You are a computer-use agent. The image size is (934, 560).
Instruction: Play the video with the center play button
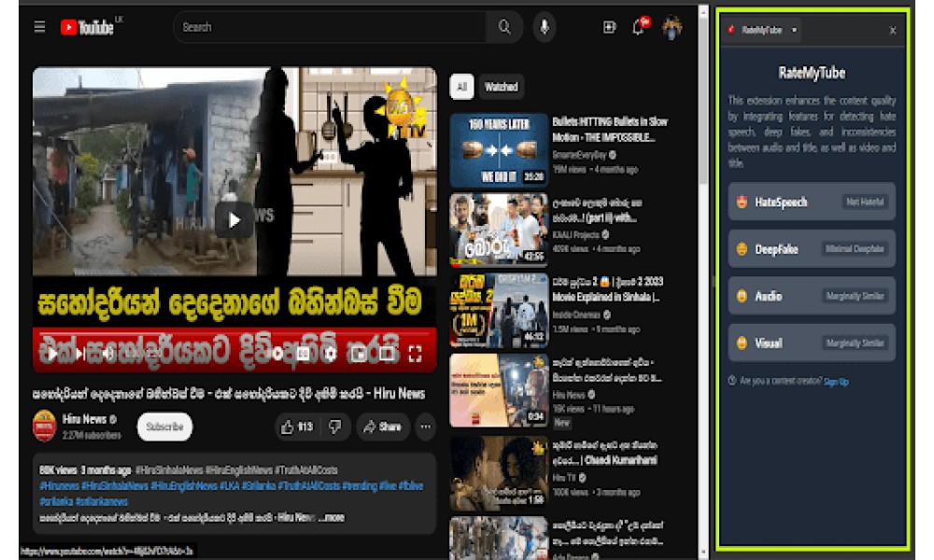coord(234,221)
